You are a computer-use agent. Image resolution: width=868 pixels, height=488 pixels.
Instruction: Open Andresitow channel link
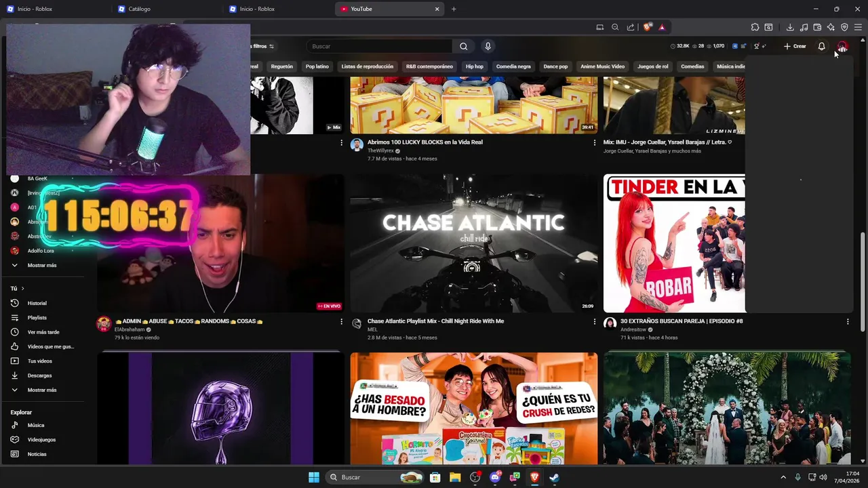pyautogui.click(x=634, y=329)
